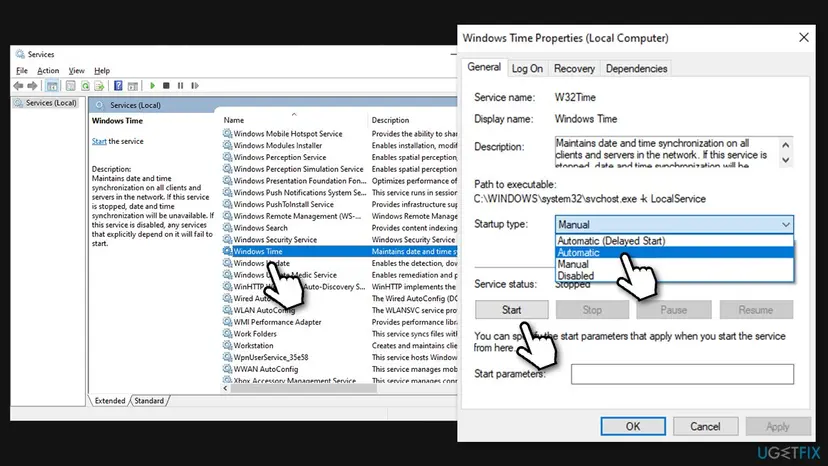
Task: Select Services (Local) in the console tree
Action: click(46, 103)
